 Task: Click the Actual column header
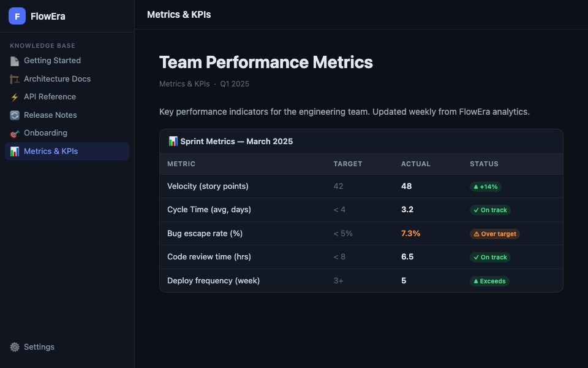pos(416,164)
